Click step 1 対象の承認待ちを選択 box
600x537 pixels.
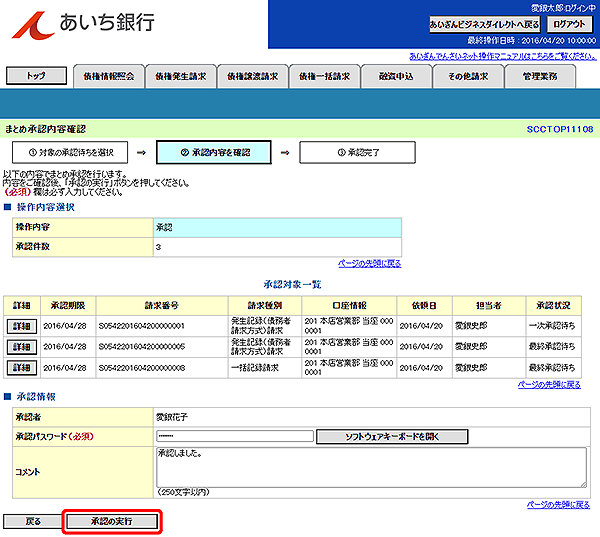click(70, 152)
